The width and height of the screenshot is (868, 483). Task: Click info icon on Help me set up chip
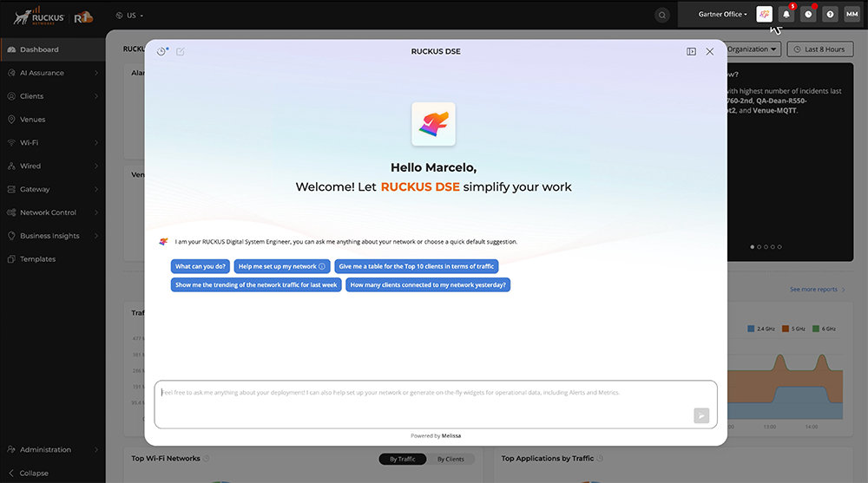(322, 266)
